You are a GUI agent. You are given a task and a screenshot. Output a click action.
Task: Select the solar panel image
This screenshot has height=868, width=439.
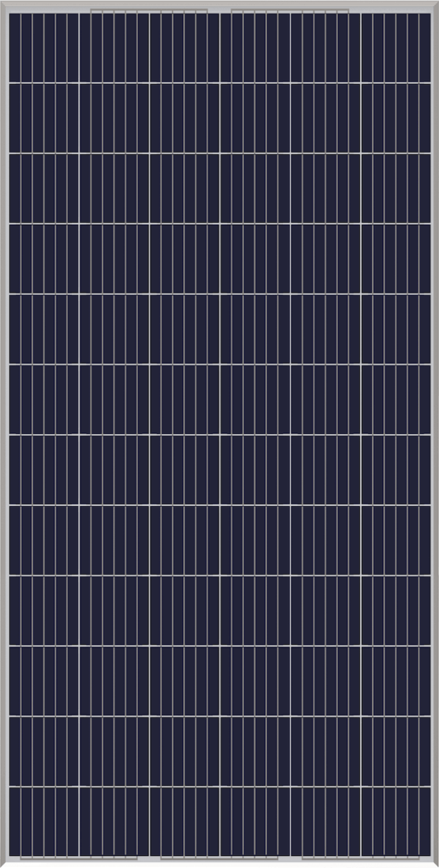click(219, 434)
